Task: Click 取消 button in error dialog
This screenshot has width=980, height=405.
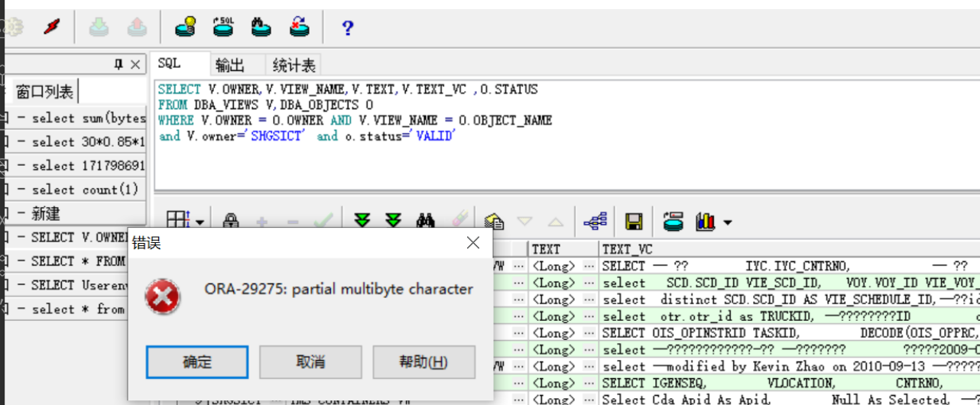Action: [x=310, y=361]
